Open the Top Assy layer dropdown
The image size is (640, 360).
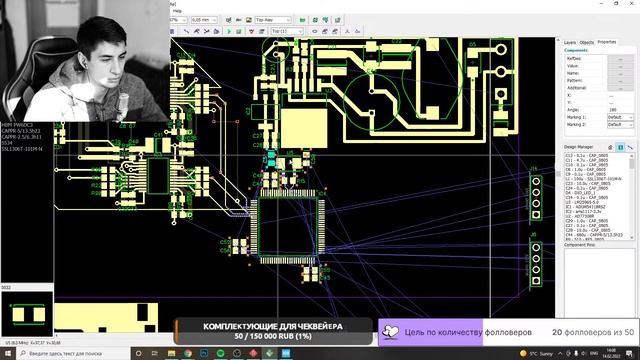[x=273, y=20]
